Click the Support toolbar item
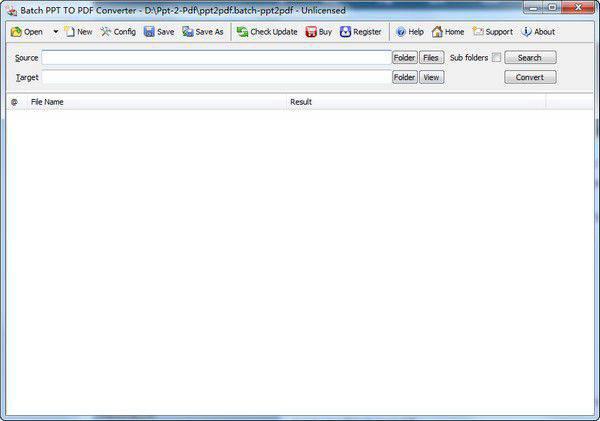The image size is (600, 421). click(x=492, y=32)
